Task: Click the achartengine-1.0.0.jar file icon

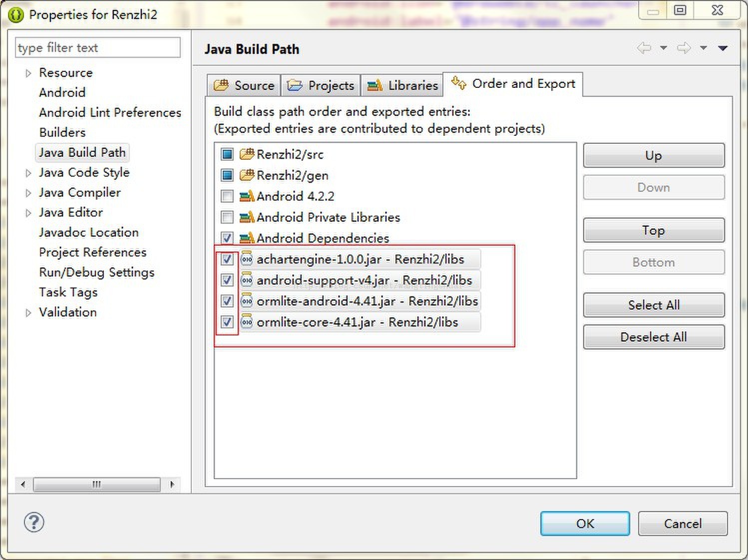Action: click(247, 259)
